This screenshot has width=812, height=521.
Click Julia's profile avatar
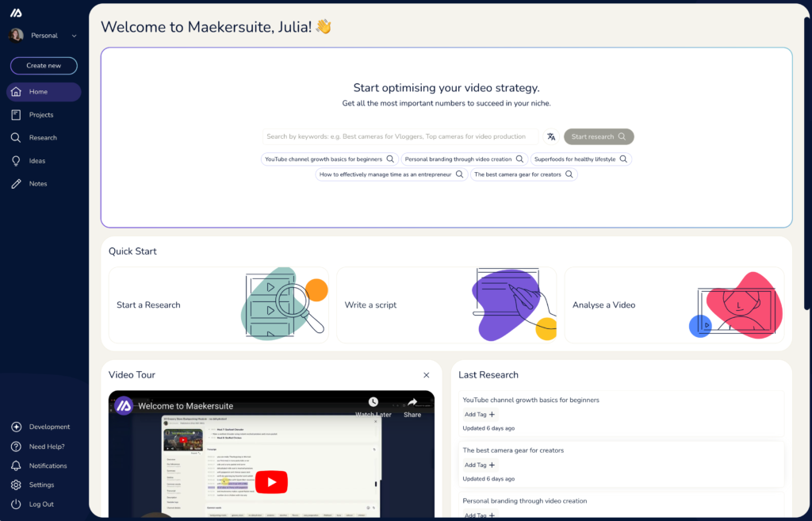[x=16, y=35]
